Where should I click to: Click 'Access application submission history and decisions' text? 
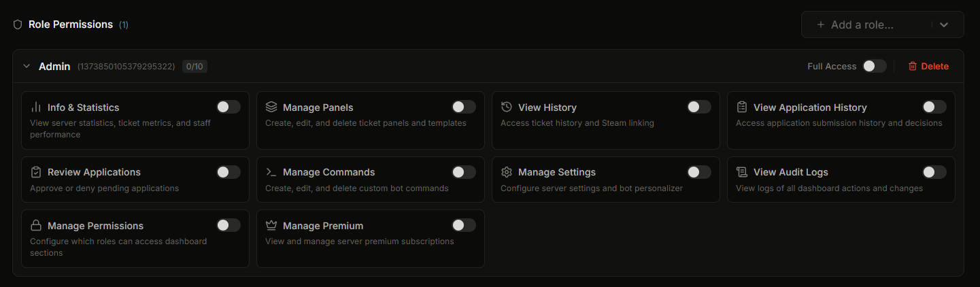839,123
